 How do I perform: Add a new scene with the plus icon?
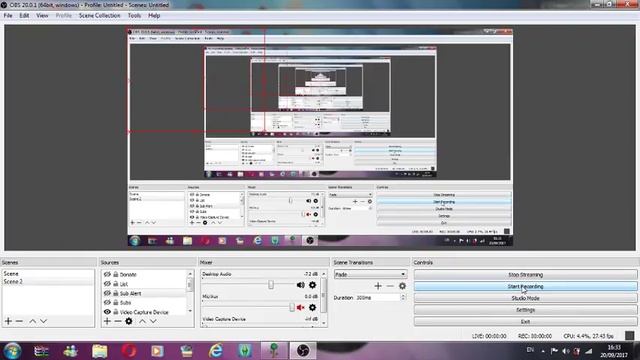click(8, 321)
